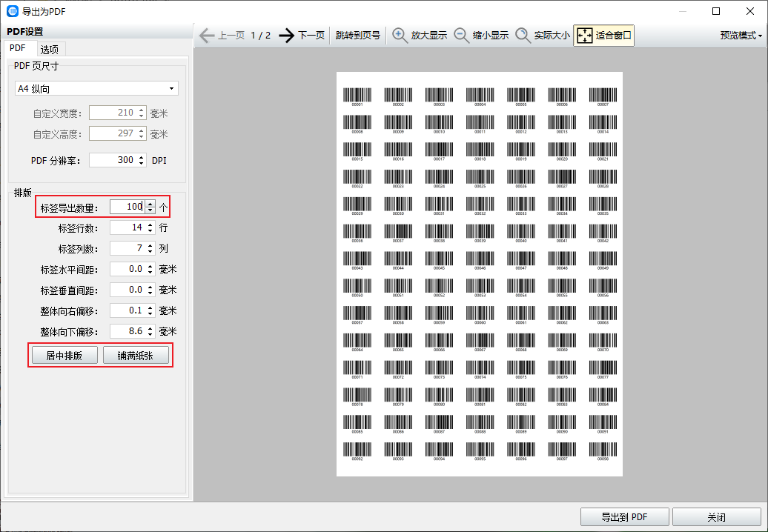The height and width of the screenshot is (532, 768).
Task: Select the PDF tab
Action: 17,49
